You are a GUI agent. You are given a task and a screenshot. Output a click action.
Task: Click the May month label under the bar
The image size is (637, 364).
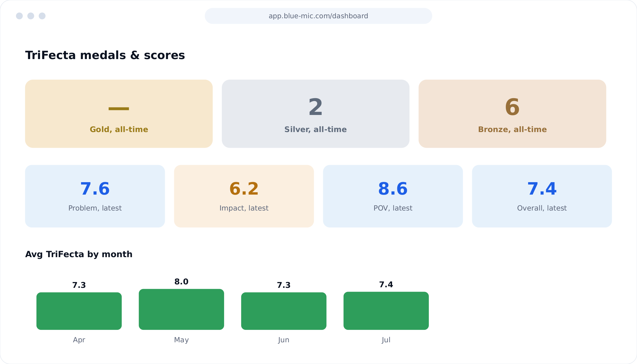[181, 340]
